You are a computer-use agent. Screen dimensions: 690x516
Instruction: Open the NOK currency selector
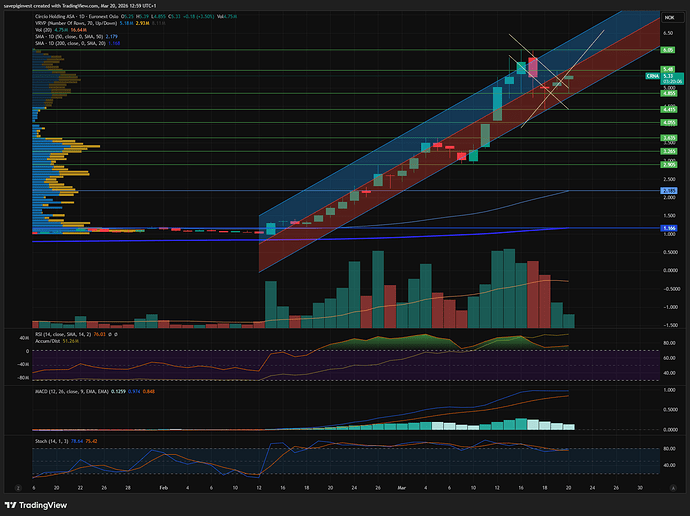[667, 18]
